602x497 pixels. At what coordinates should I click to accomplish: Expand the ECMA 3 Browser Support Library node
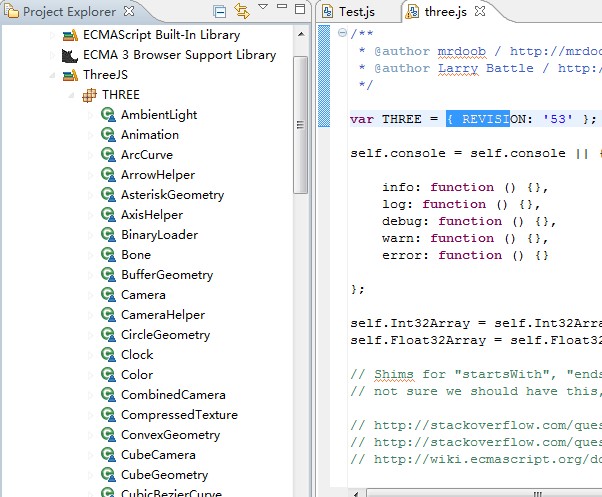click(52, 55)
